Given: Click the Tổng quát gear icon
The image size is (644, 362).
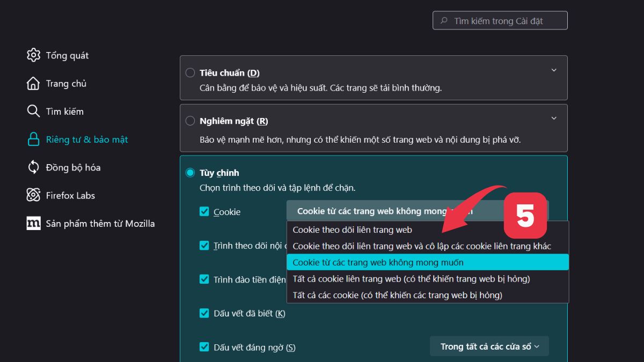Looking at the screenshot, I should (33, 55).
